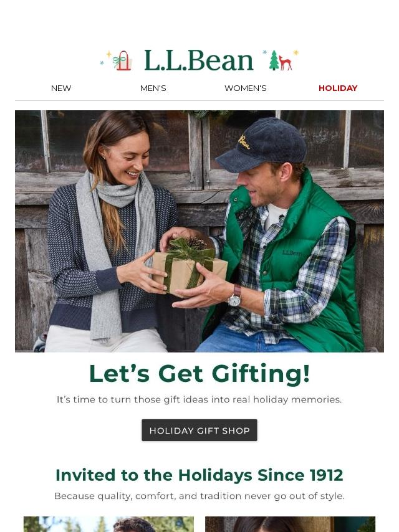399x532 pixels.
Task: Open the NEW navigation link
Action: [x=61, y=88]
